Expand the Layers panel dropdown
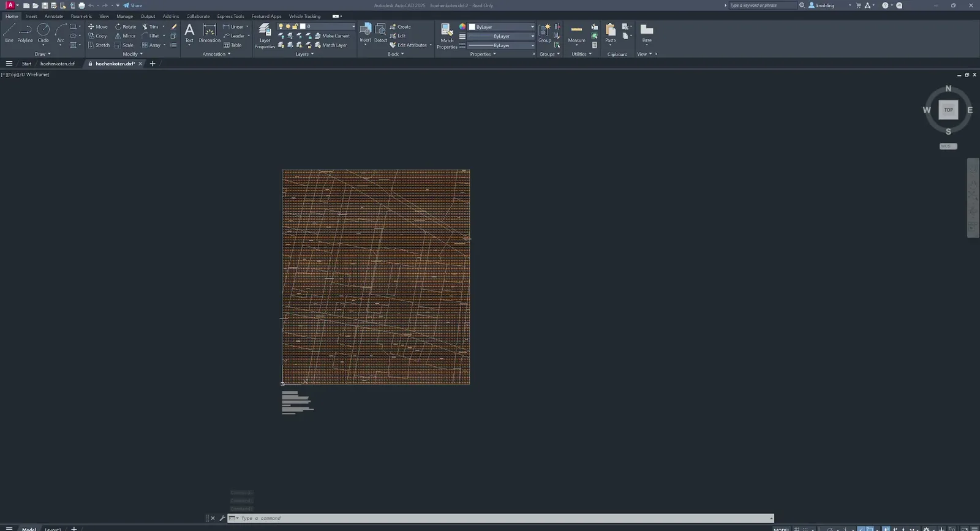Viewport: 980px width, 531px height. [304, 54]
